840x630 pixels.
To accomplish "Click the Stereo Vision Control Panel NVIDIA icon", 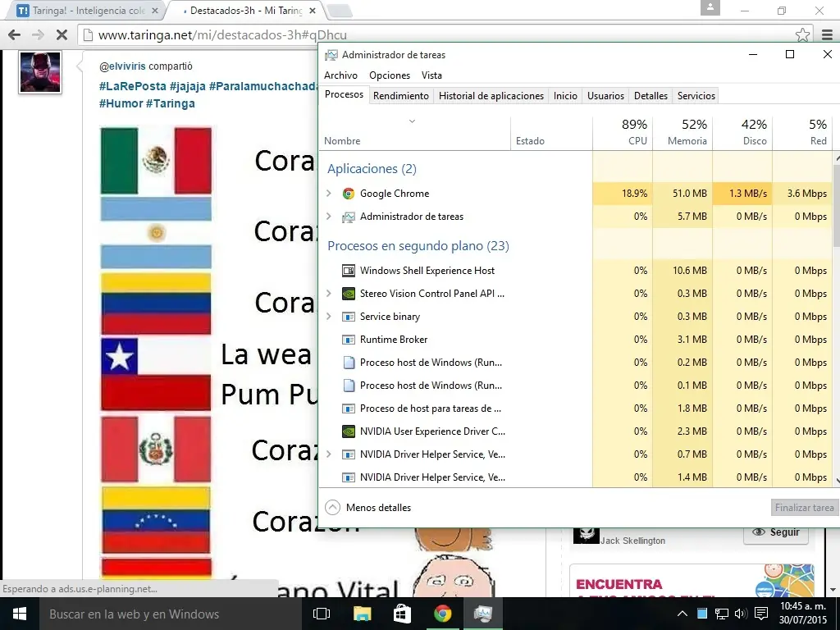I will pyautogui.click(x=348, y=294).
